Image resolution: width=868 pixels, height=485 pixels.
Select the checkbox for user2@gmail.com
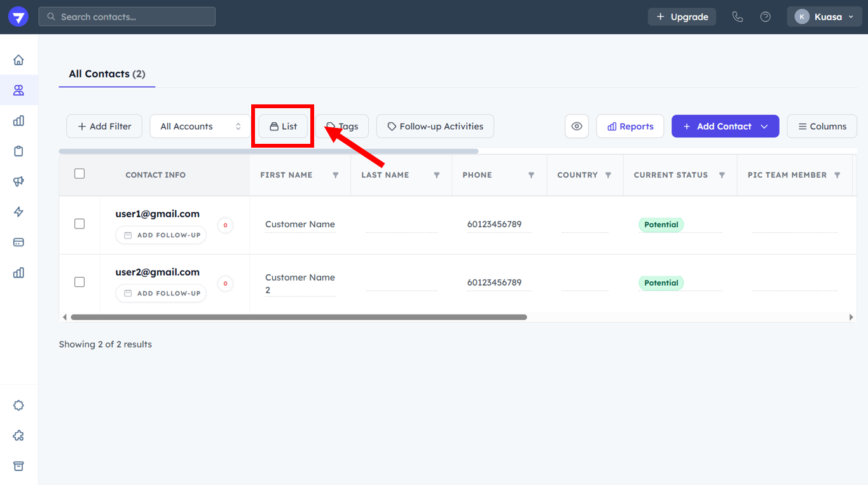tap(79, 282)
